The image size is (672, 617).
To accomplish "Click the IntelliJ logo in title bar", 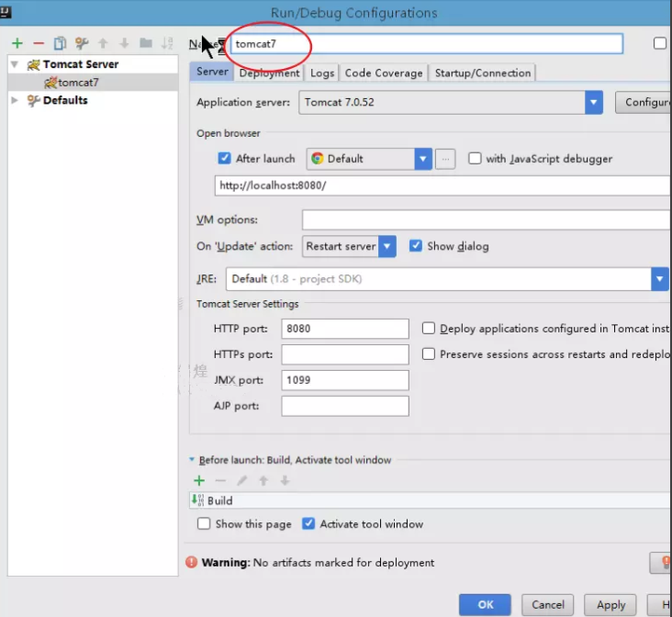I will [x=6, y=12].
